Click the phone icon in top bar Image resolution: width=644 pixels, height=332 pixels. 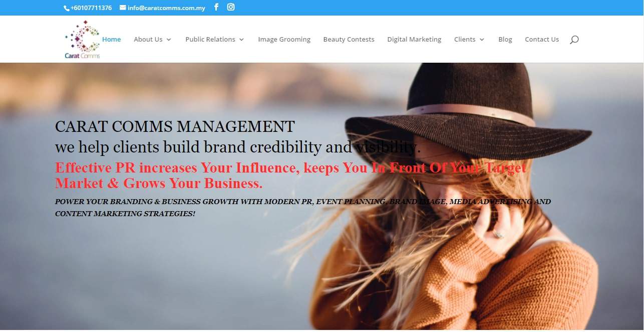67,8
